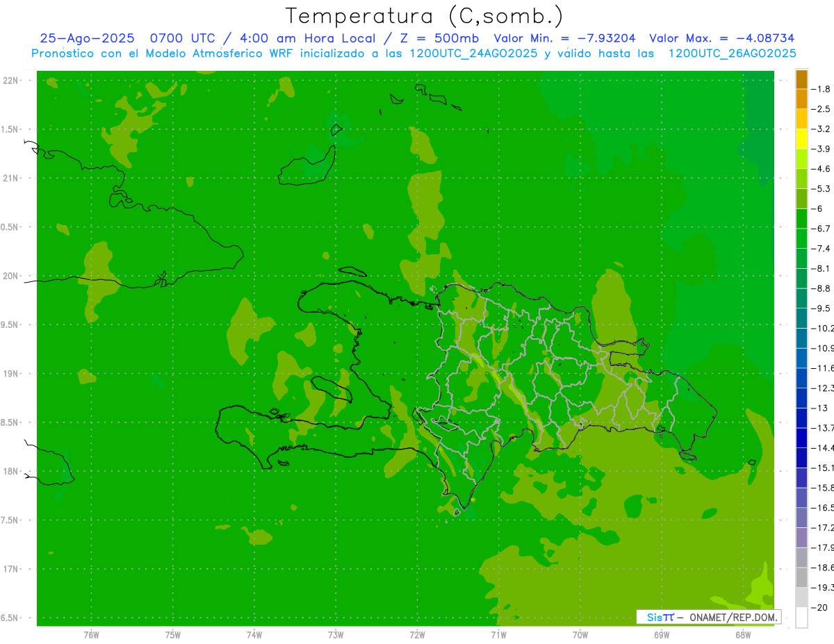
Task: Click the "-5.3" legend value
Action: click(821, 188)
